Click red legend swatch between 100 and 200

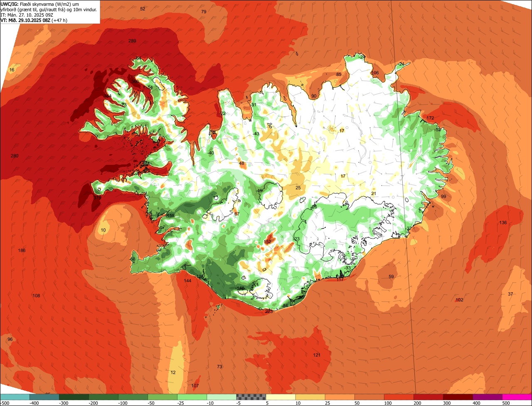pyautogui.click(x=399, y=397)
